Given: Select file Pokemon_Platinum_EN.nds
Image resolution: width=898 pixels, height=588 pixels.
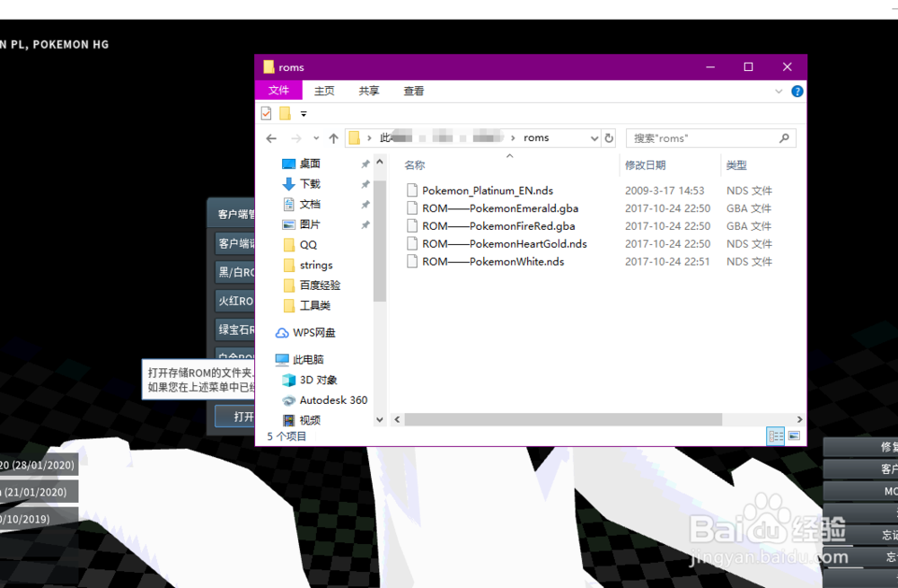Looking at the screenshot, I should [488, 190].
